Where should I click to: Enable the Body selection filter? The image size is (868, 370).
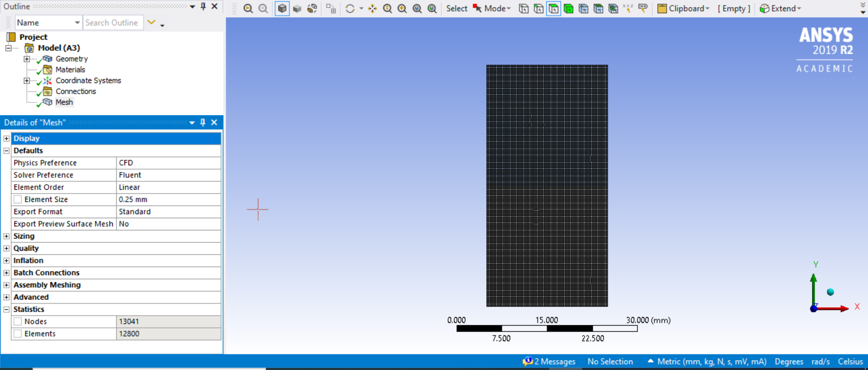(569, 9)
